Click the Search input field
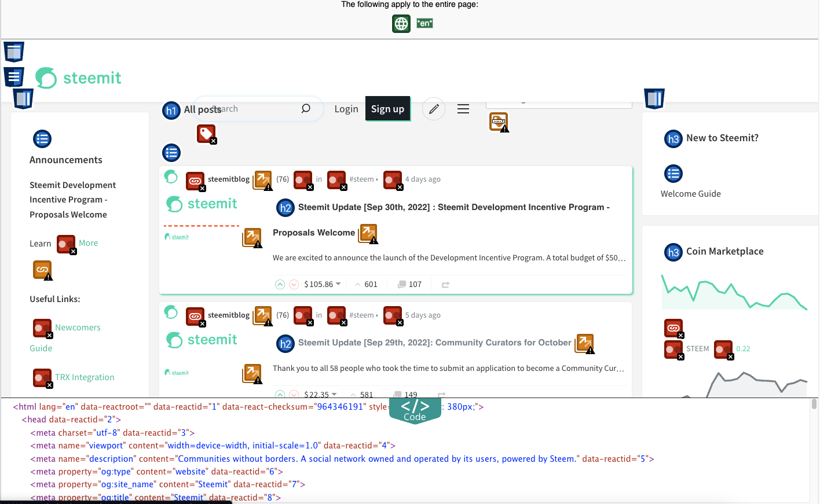 [x=258, y=109]
